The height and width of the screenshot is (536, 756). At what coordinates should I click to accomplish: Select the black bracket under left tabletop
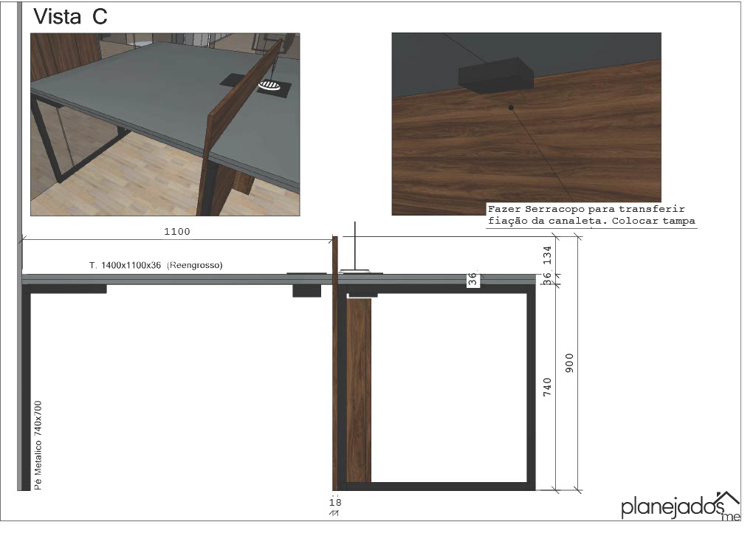pyautogui.click(x=307, y=290)
